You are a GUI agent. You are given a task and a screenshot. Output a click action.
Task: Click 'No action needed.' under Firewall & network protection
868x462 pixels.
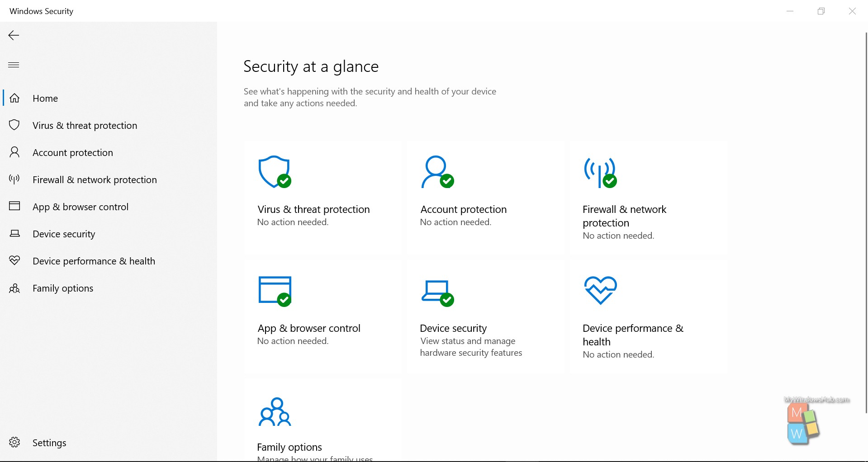(618, 236)
